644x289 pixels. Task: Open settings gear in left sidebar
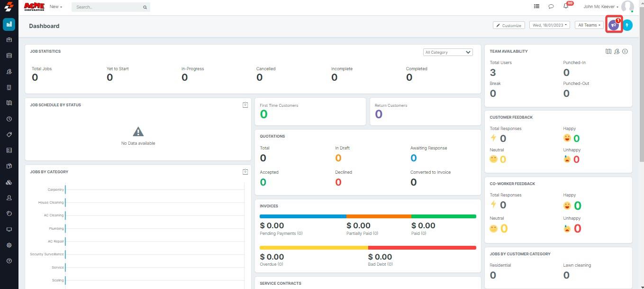[x=9, y=245]
